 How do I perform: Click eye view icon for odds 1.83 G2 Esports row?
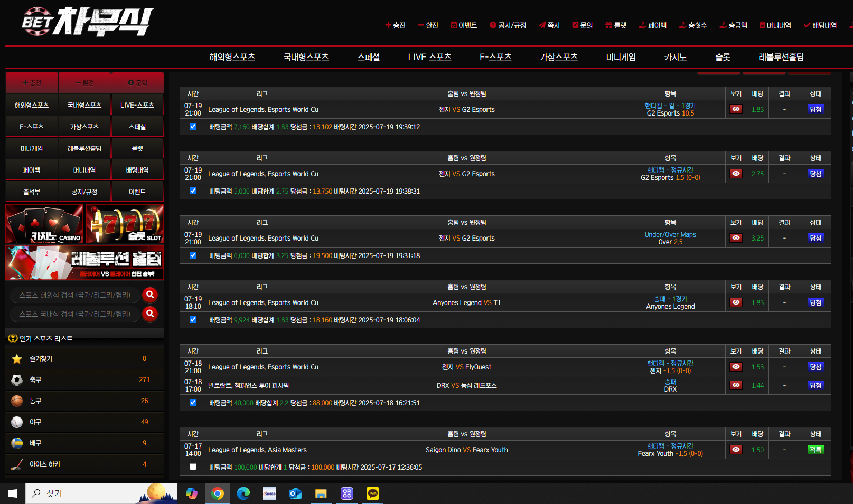(x=736, y=109)
